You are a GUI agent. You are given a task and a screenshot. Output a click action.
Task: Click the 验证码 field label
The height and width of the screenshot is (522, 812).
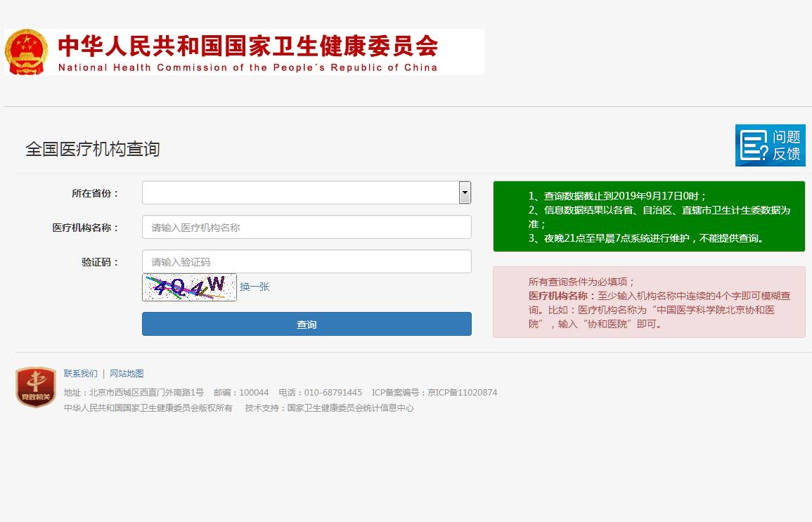(101, 262)
